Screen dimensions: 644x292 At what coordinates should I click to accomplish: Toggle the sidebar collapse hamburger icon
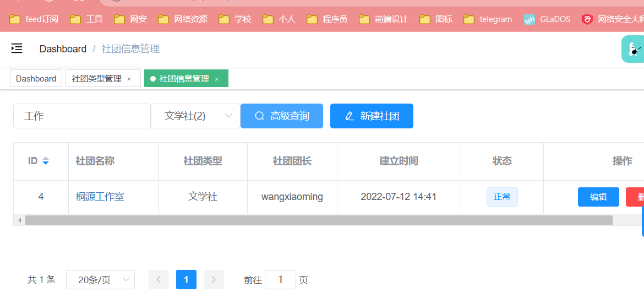click(x=17, y=48)
